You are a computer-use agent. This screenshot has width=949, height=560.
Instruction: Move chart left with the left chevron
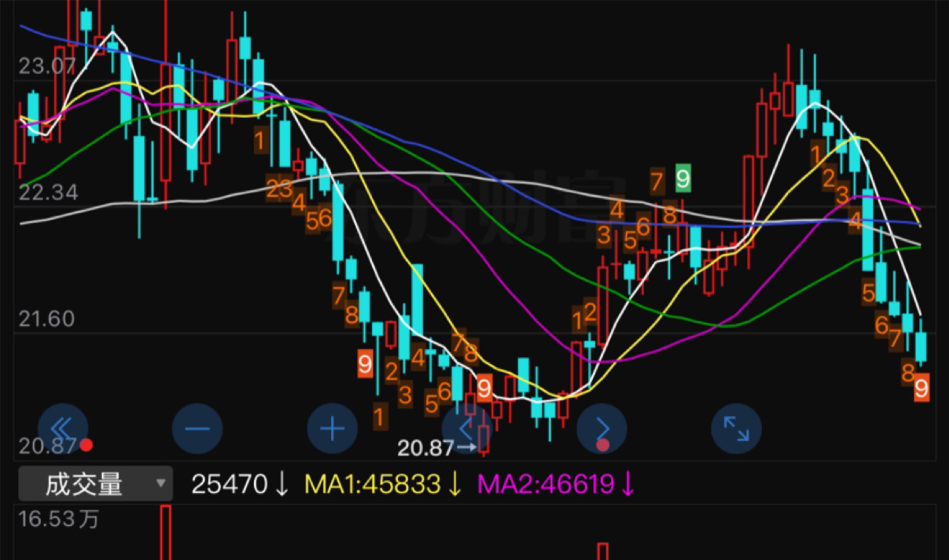tap(467, 428)
